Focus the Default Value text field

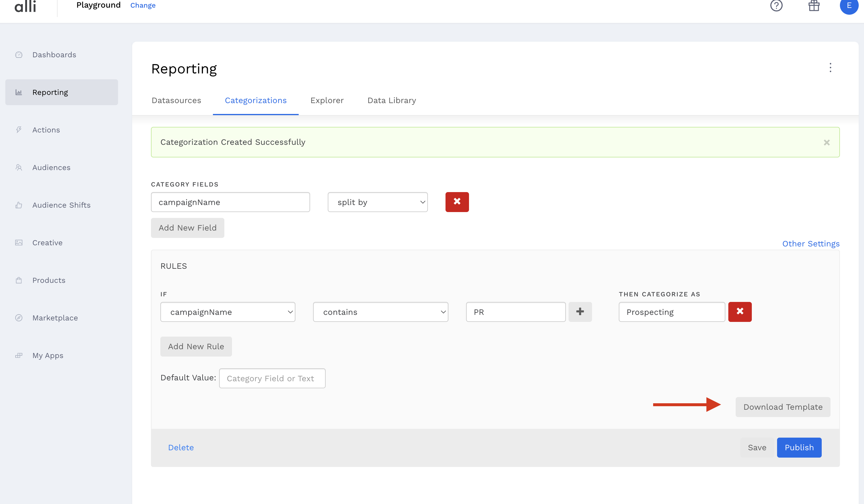[x=272, y=378]
